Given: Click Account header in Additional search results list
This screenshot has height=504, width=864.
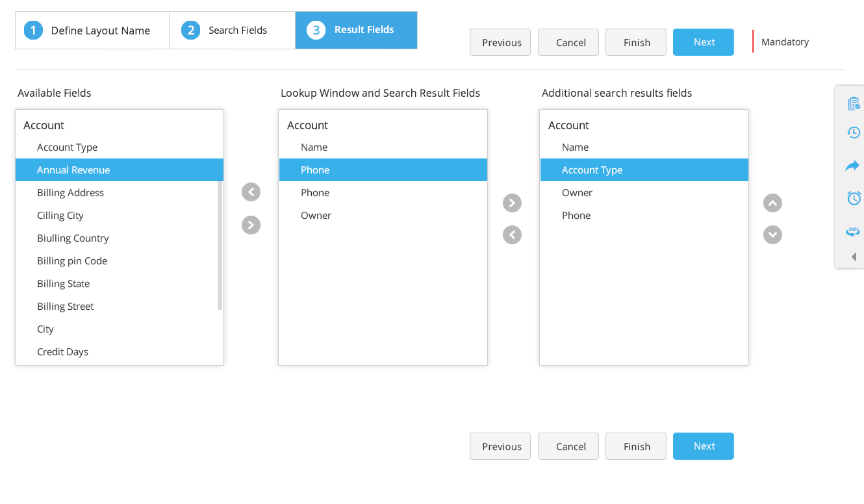Looking at the screenshot, I should pyautogui.click(x=568, y=125).
